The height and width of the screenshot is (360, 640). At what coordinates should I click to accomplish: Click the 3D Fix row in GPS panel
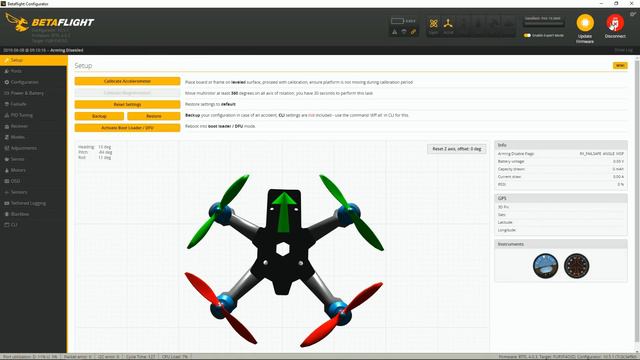click(x=561, y=207)
